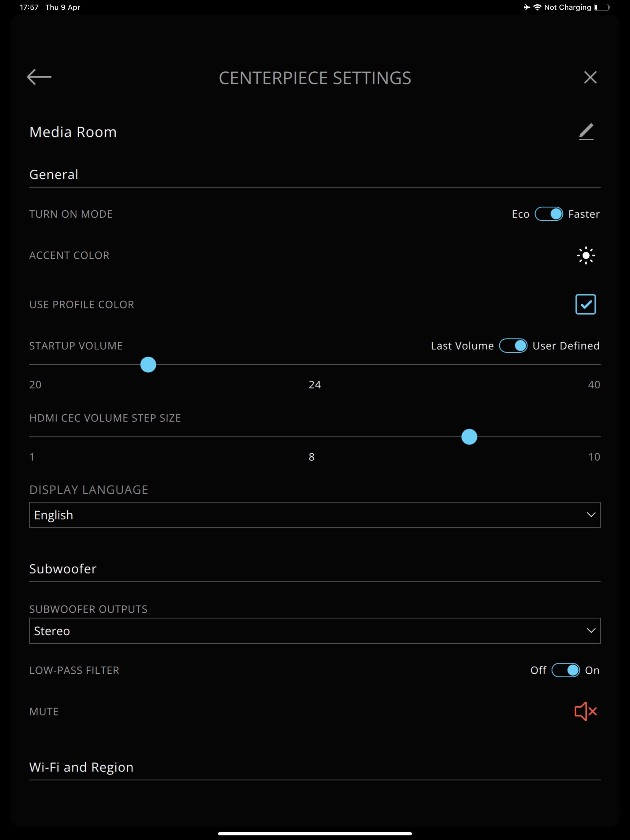Screen dimensions: 630x840
Task: Click the chevron on the English language box
Action: (591, 515)
